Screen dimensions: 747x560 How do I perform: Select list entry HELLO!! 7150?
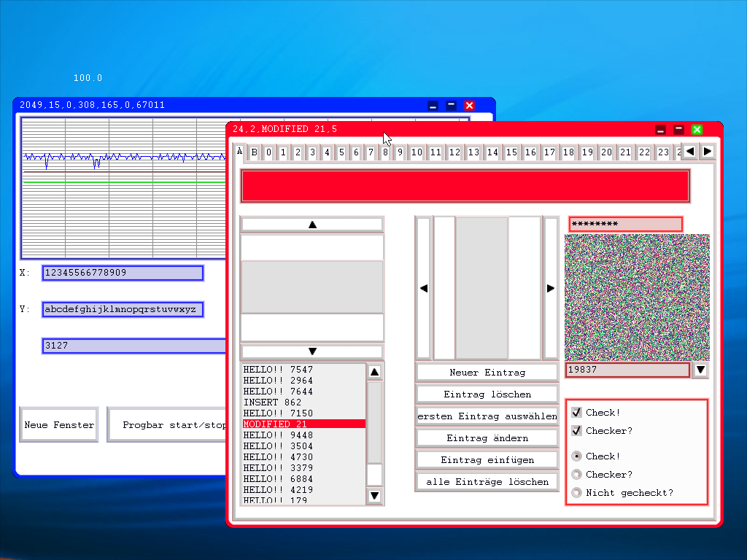tap(304, 413)
